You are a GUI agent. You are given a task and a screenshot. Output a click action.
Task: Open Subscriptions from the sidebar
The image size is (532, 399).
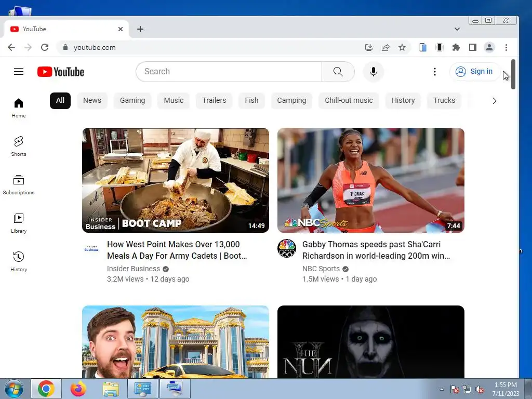click(x=19, y=185)
